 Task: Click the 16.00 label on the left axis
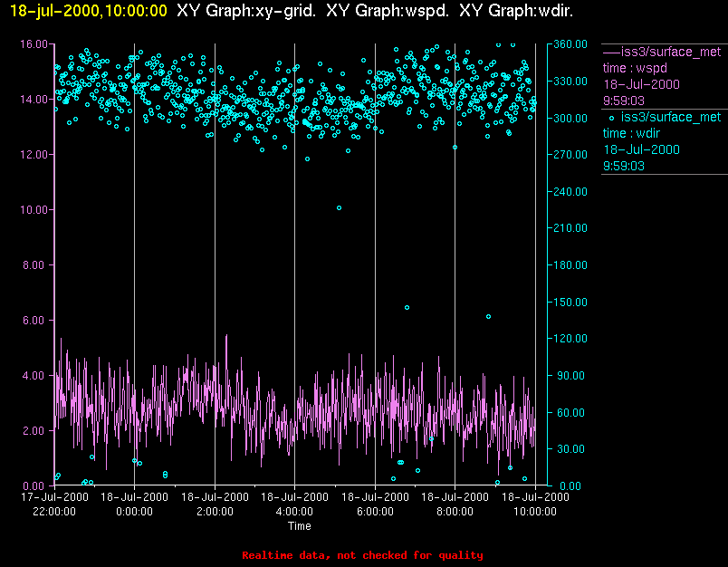click(33, 43)
